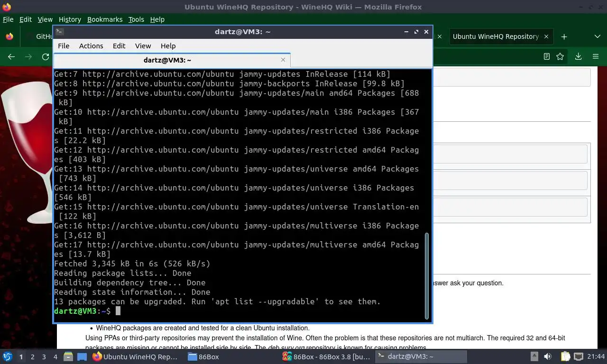Viewport: 607px width, 364px height.
Task: Switch to workspace 3
Action: (44, 356)
